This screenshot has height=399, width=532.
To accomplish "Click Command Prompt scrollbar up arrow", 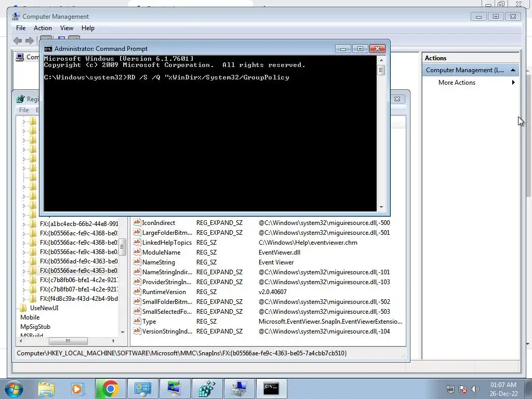I will pos(381,60).
